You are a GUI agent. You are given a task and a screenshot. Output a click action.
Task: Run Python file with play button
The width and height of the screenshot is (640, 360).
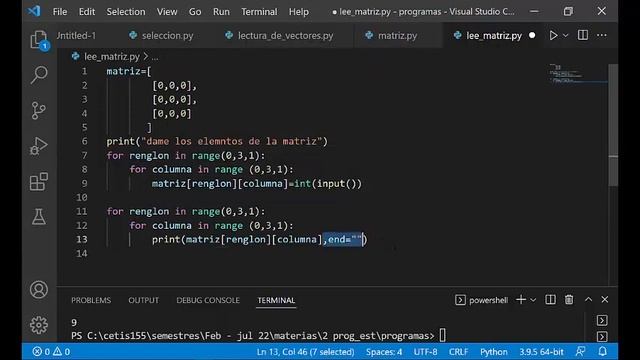pyautogui.click(x=553, y=36)
